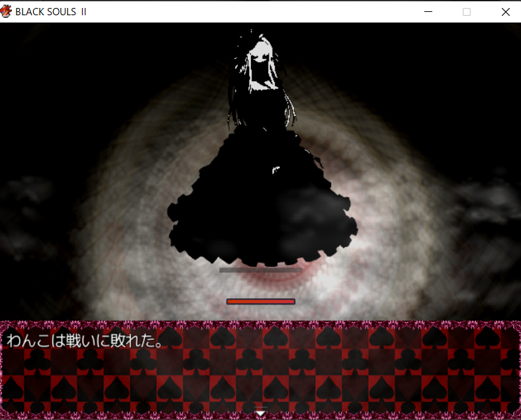Minimize the BLACK SOULS II window
The image size is (521, 420).
428,12
